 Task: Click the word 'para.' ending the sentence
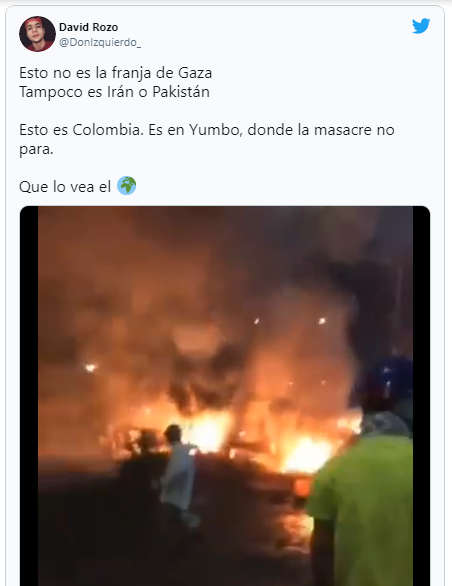(x=36, y=149)
